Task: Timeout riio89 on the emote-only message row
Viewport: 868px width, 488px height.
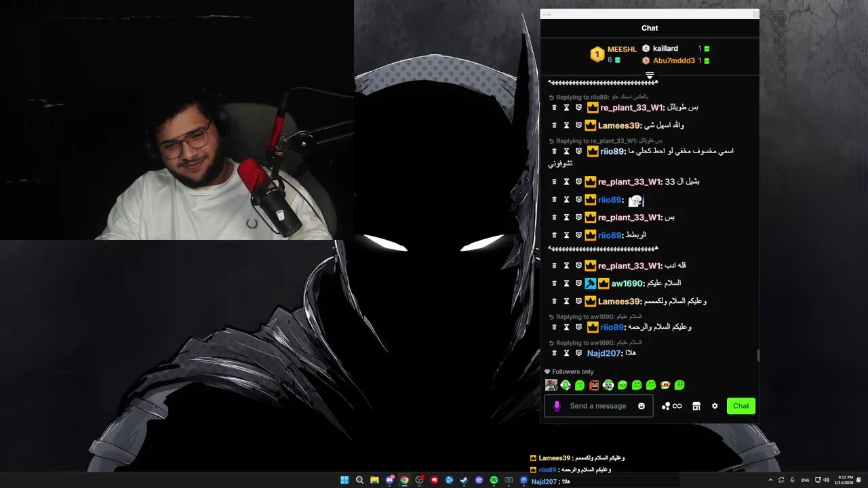Action: click(566, 200)
